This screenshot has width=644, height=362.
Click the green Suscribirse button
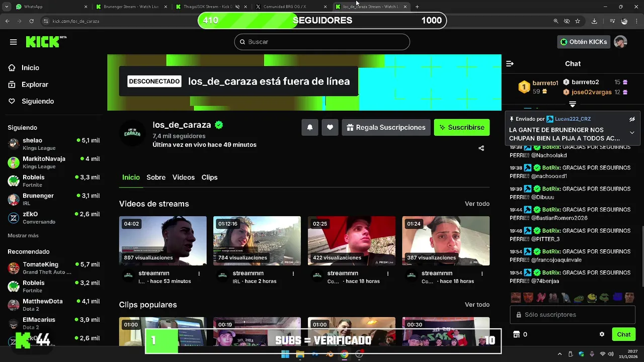[462, 127]
